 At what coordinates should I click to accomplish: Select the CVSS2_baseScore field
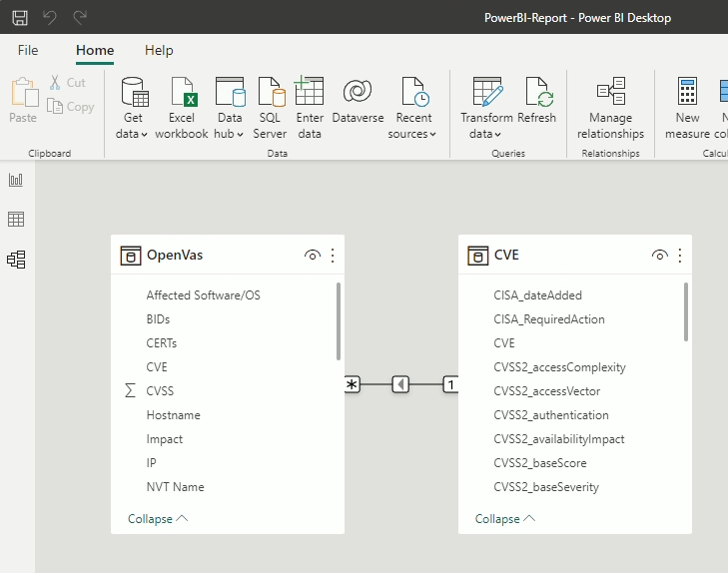pyautogui.click(x=540, y=463)
